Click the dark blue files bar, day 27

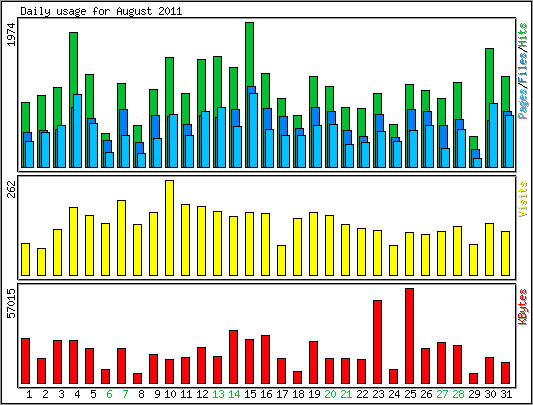tap(443, 137)
